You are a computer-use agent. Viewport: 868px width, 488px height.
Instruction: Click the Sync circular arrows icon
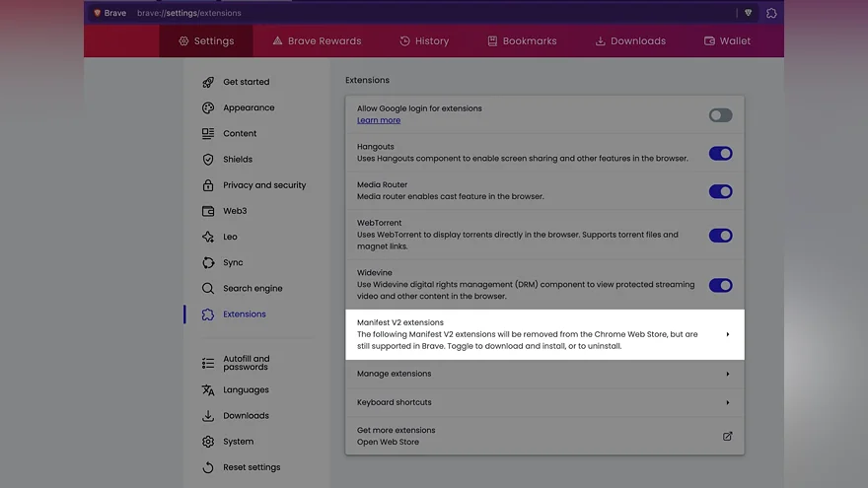pos(208,263)
